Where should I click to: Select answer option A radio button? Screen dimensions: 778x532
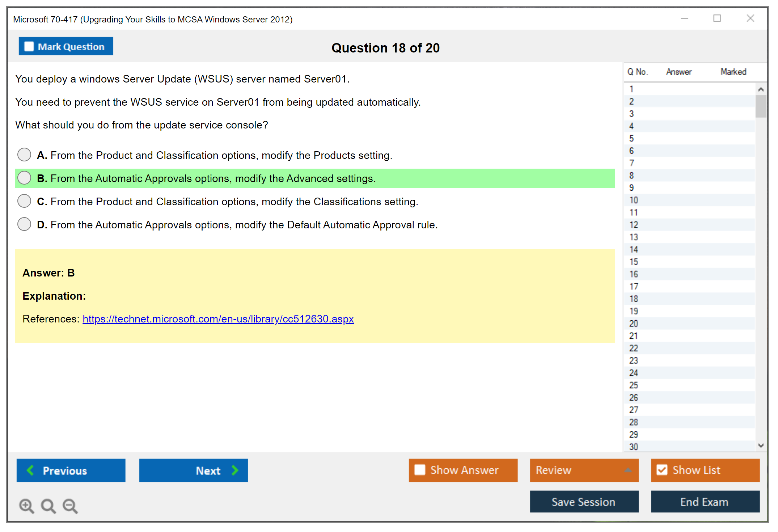[x=24, y=155]
